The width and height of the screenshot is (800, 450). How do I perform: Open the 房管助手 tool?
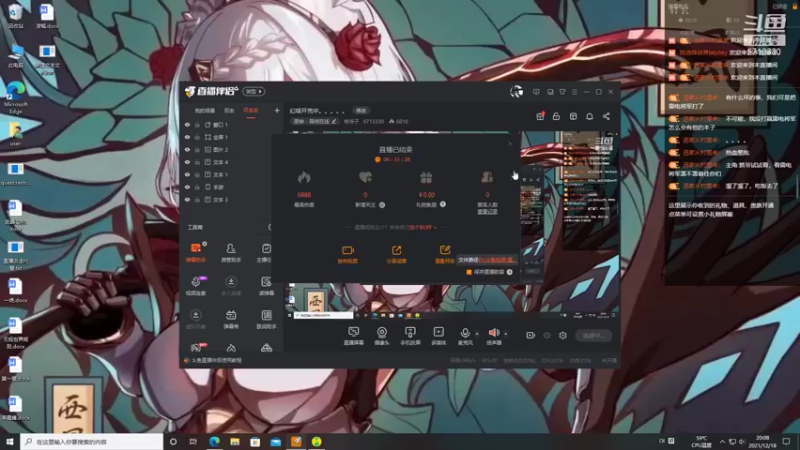pos(231,252)
